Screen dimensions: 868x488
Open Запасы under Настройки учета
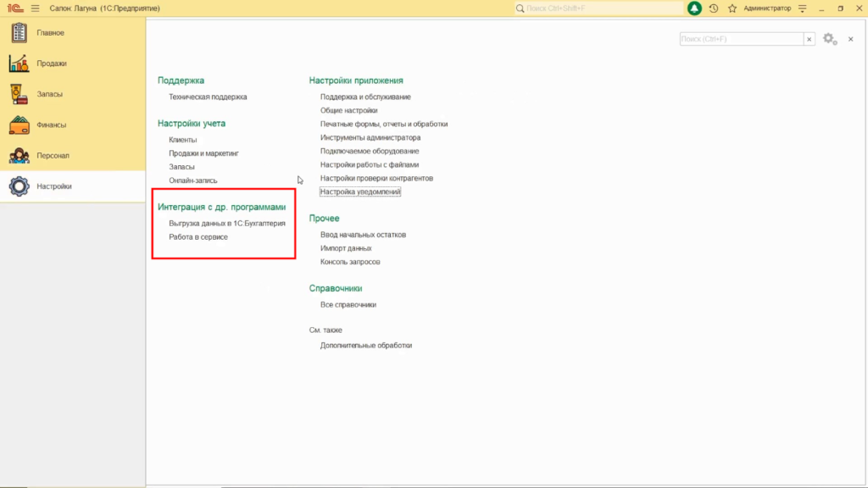tap(181, 167)
